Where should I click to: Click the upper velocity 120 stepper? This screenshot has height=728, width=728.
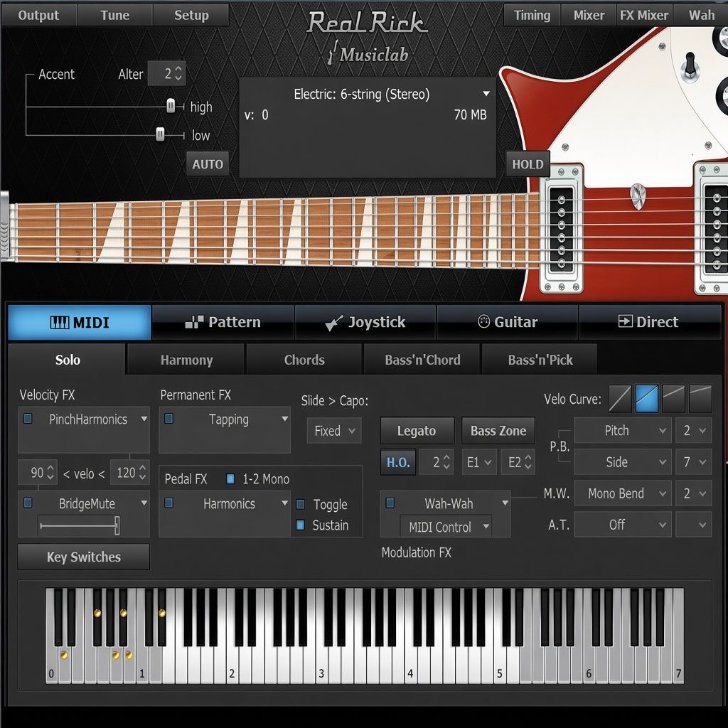pyautogui.click(x=142, y=473)
